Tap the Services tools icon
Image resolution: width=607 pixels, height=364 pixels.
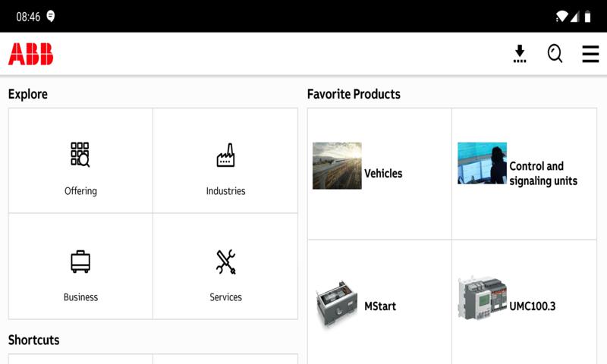tap(225, 262)
